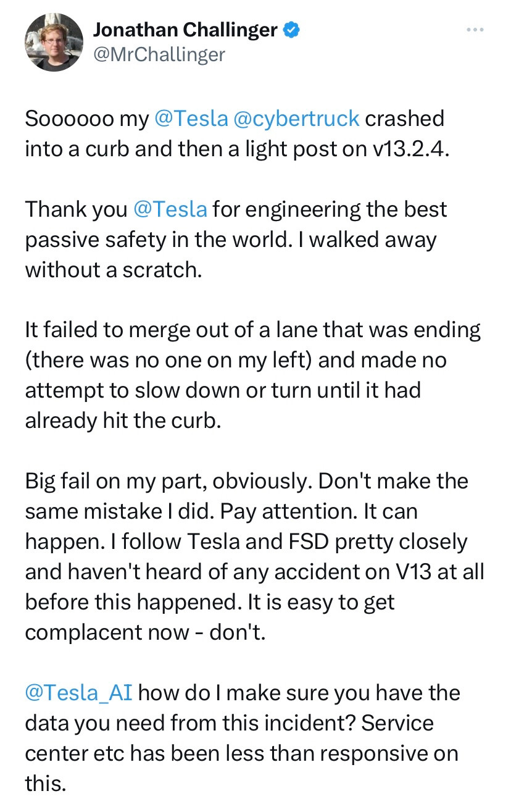Open the @Tesla_AI mention link
This screenshot has height=812, width=511.
[x=78, y=693]
